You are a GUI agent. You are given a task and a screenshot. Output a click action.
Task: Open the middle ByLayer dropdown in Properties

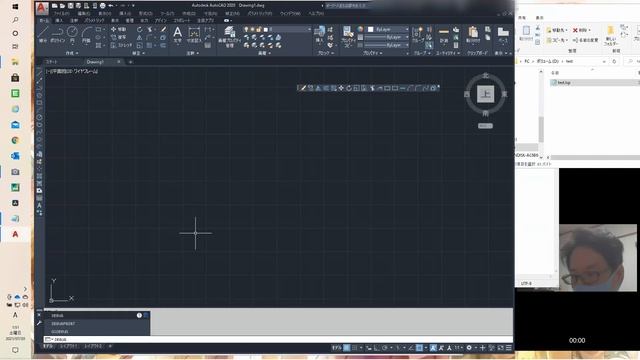point(387,37)
